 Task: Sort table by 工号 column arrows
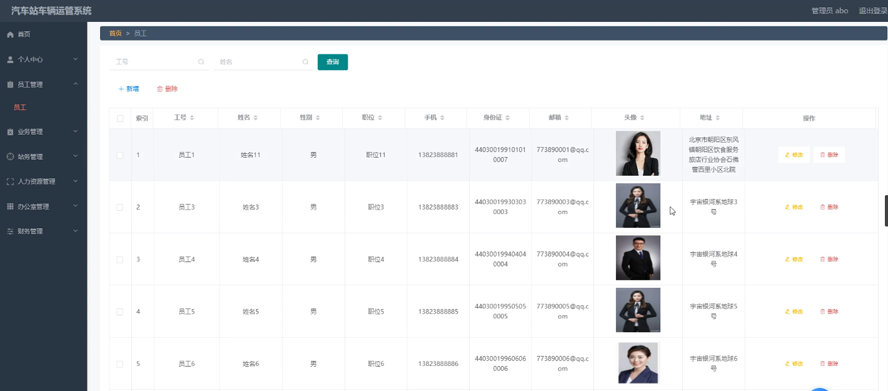pos(192,118)
